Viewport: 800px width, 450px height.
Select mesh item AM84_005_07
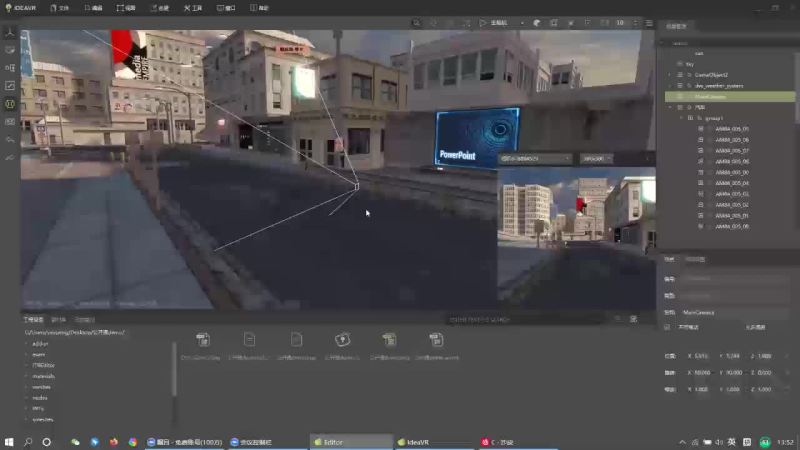pos(732,151)
